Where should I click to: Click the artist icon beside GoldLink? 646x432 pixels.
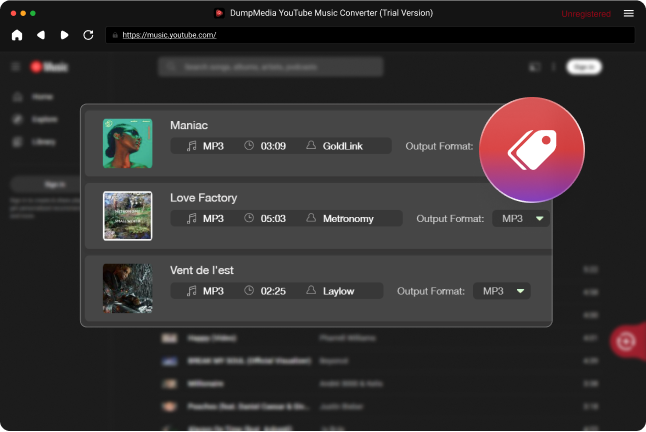click(x=311, y=145)
